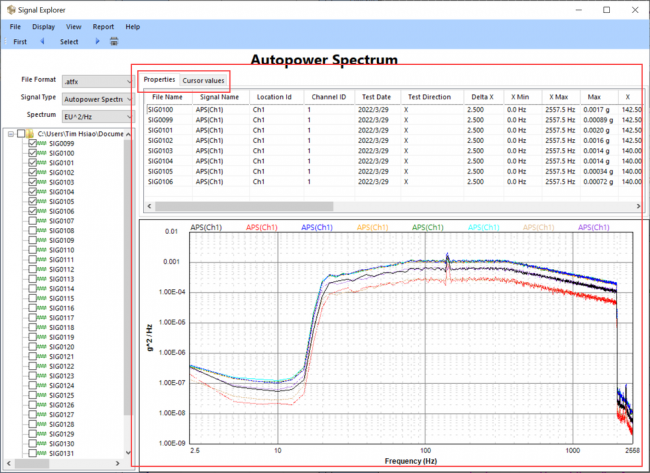Collapse the root folder tree node
650x473 pixels.
click(x=10, y=134)
